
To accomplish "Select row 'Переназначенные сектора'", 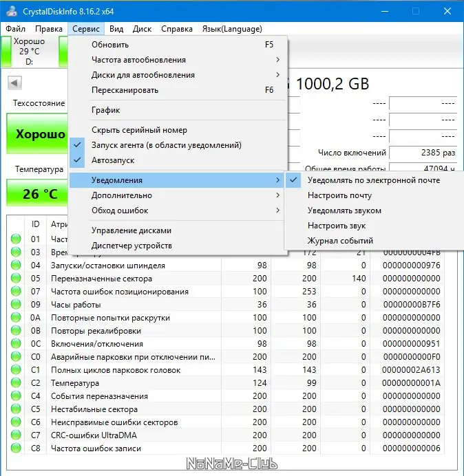I will click(x=225, y=279).
